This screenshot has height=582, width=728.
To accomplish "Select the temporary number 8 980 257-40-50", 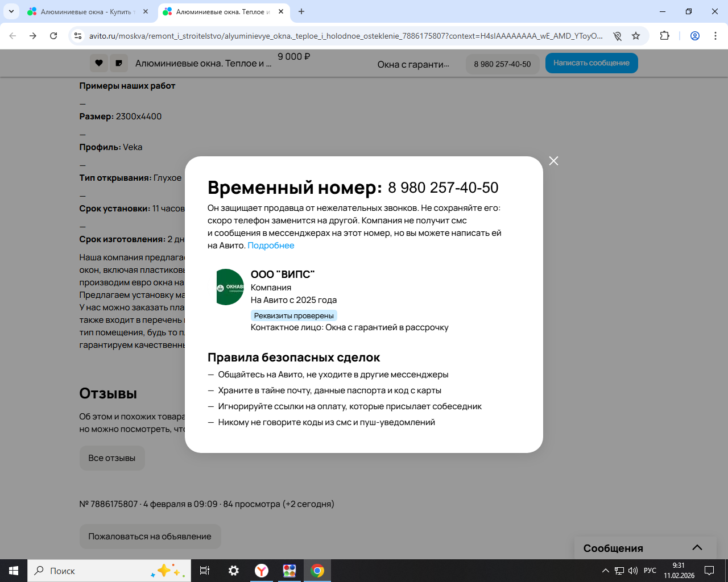I will tap(443, 188).
